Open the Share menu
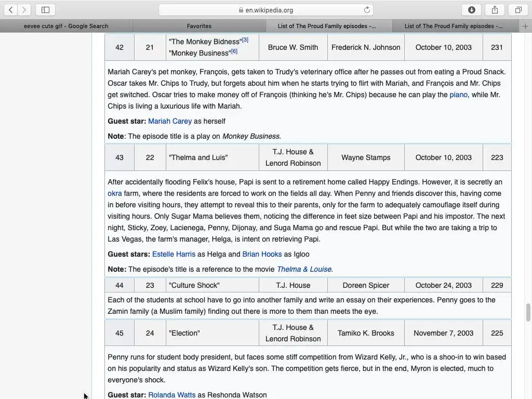 [495, 10]
